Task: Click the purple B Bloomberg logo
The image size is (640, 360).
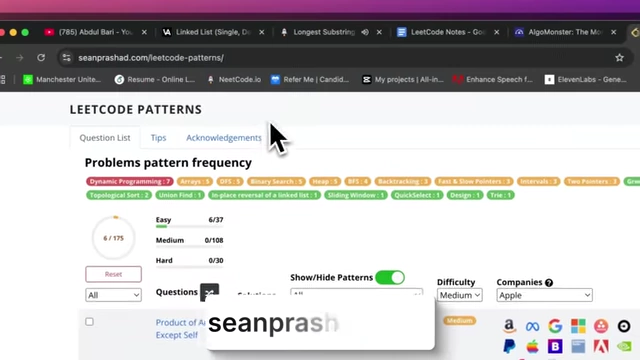Action: tap(555, 346)
